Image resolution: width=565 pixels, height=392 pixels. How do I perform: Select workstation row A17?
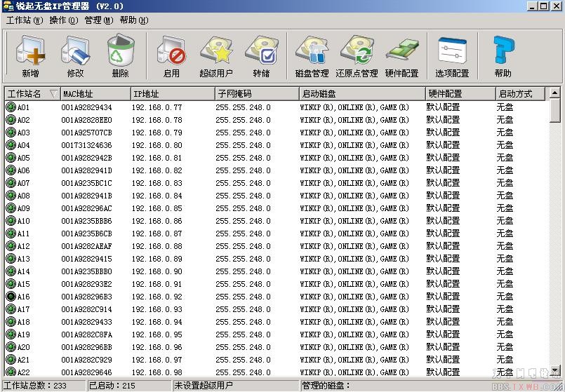[x=277, y=309]
